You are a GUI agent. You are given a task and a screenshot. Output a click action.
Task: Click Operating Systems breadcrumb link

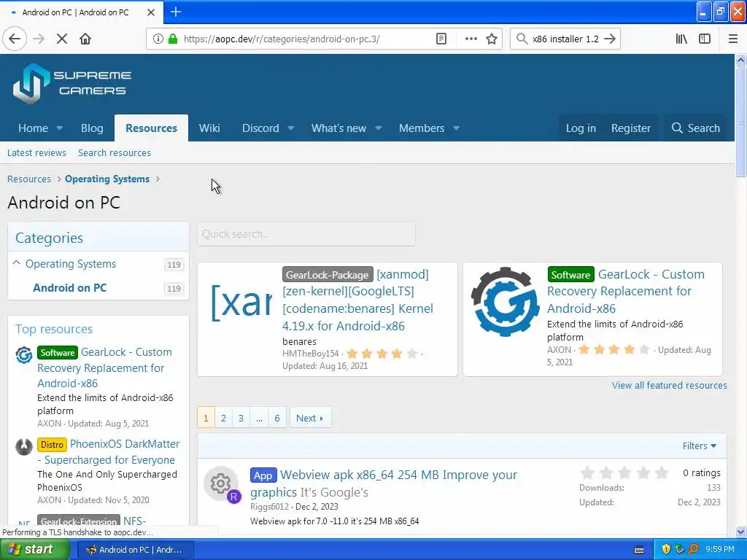pos(107,179)
